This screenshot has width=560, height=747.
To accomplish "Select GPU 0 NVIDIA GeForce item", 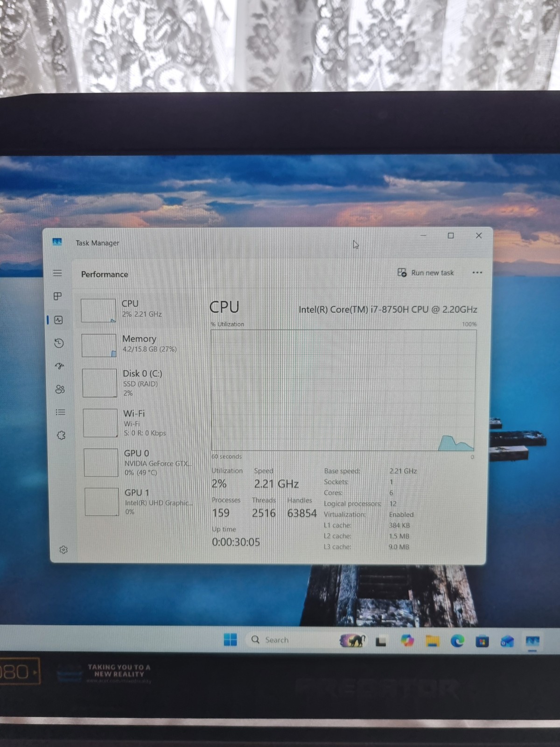I will (x=140, y=463).
